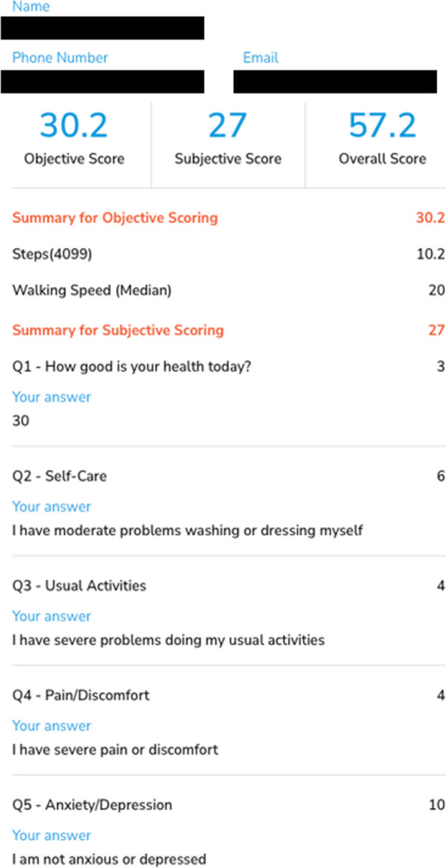Click the severe pain or discomfort answer
446x868 pixels.
(x=115, y=750)
